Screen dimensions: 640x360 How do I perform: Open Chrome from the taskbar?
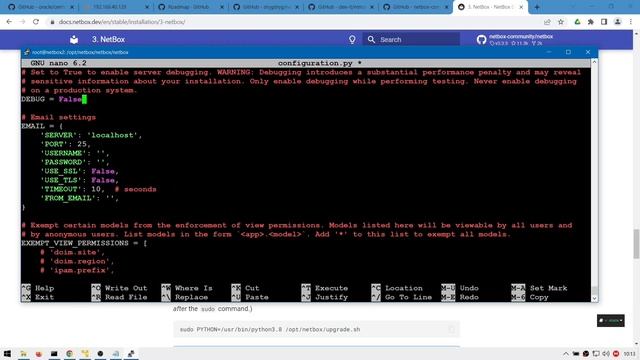tap(69, 353)
